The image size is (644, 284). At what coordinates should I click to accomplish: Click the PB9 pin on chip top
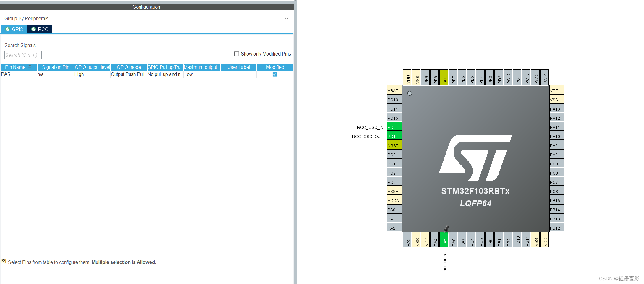426,77
